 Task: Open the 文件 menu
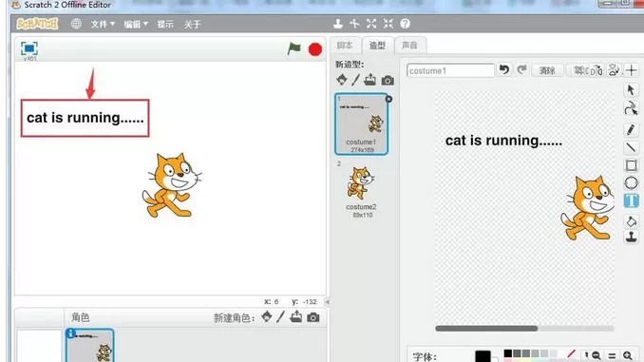(x=103, y=25)
